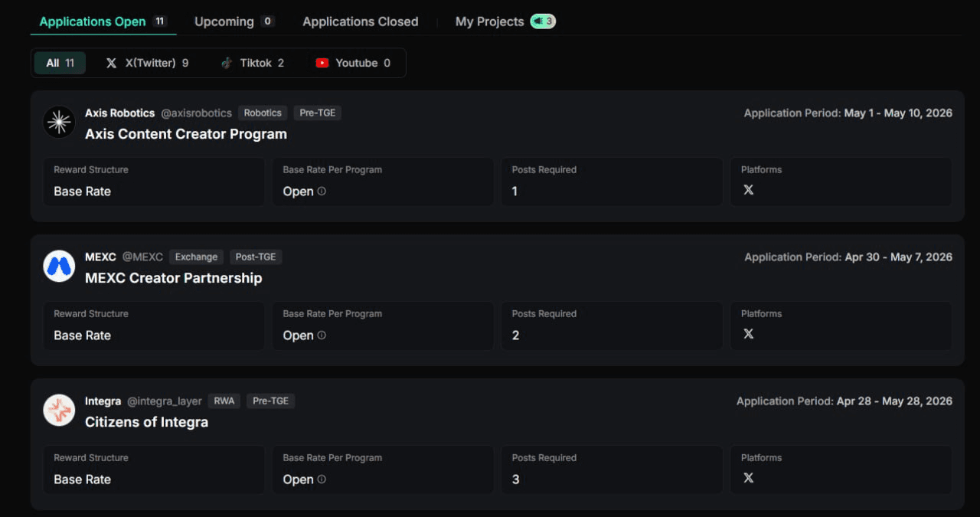Click the Pre-TGE tag on Axis Robotics

point(318,113)
